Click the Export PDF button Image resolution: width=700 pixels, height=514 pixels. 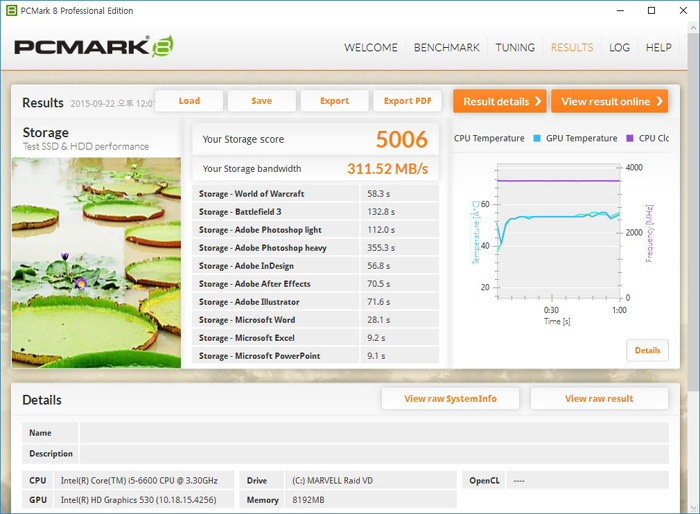[x=408, y=101]
